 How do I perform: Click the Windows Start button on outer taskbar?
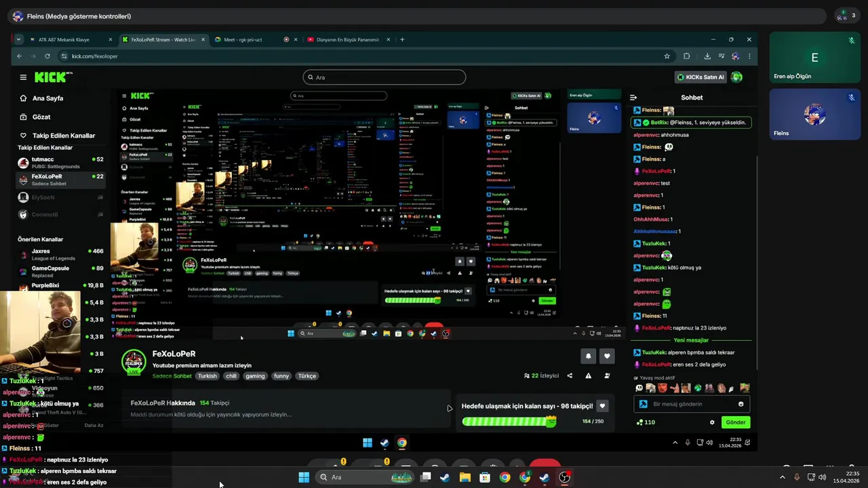pos(304,477)
